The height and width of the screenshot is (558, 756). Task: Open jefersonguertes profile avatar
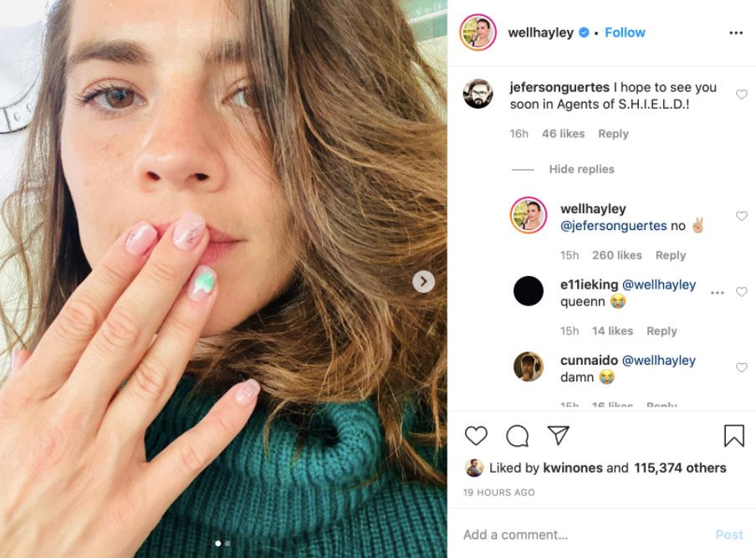click(478, 94)
